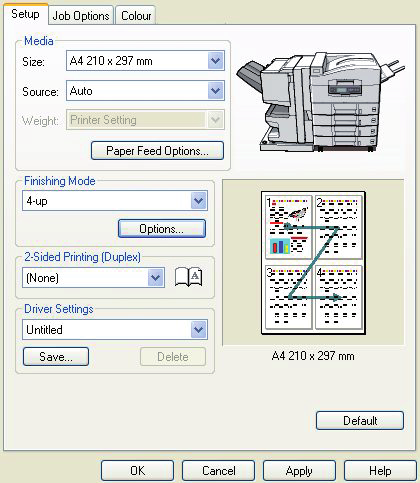Switch to the Colour tab

point(136,16)
